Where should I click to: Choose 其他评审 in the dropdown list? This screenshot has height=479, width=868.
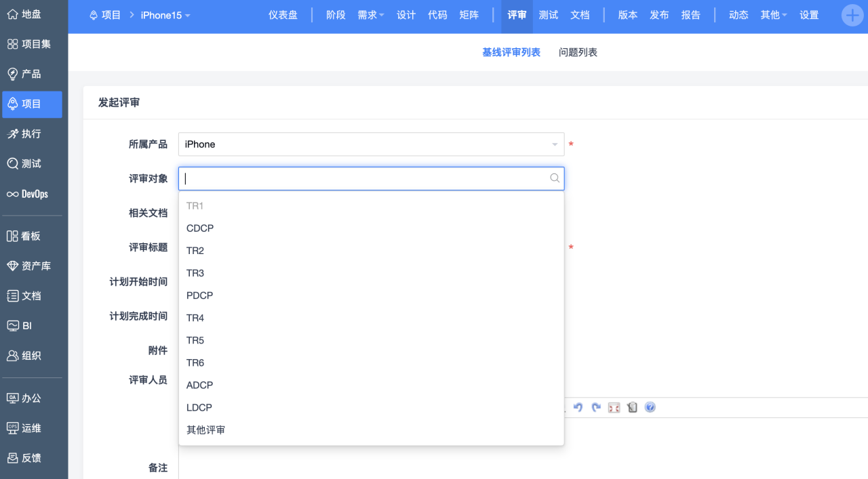pyautogui.click(x=205, y=430)
